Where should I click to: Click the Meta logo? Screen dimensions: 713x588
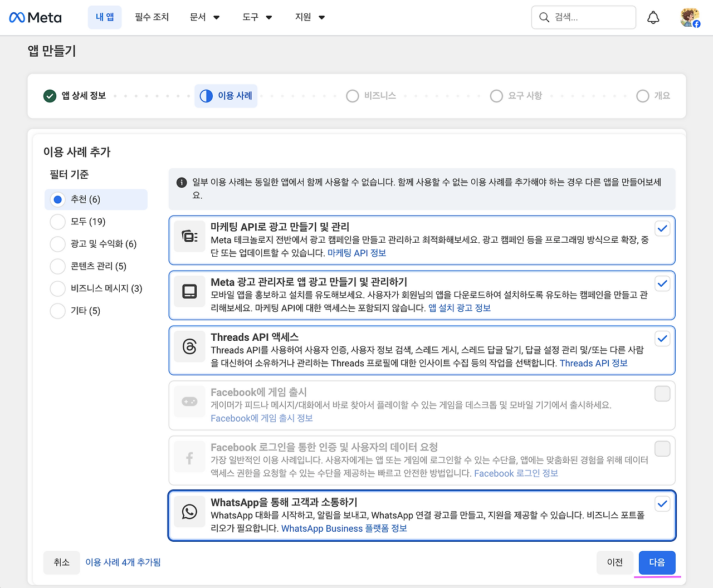tap(36, 18)
